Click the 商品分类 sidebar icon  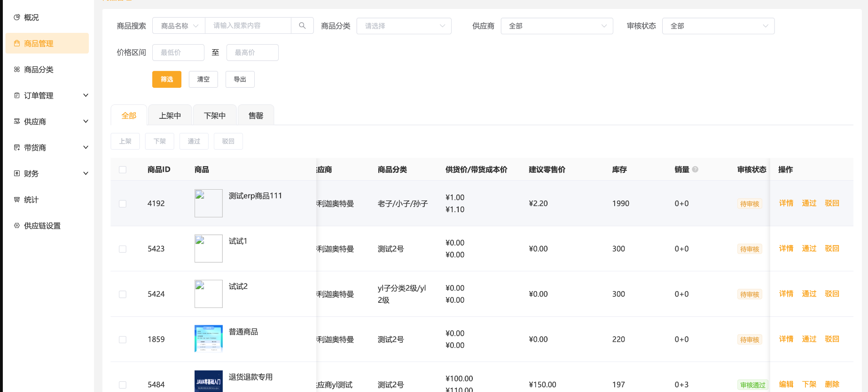pos(17,69)
